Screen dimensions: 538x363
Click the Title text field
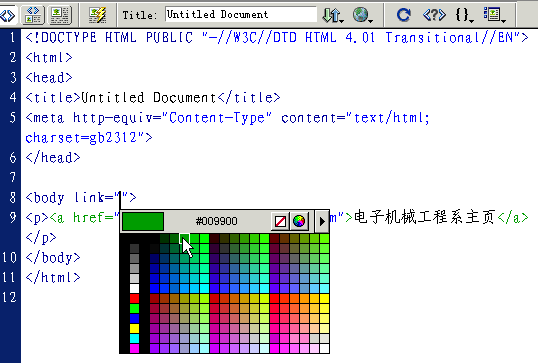click(241, 14)
